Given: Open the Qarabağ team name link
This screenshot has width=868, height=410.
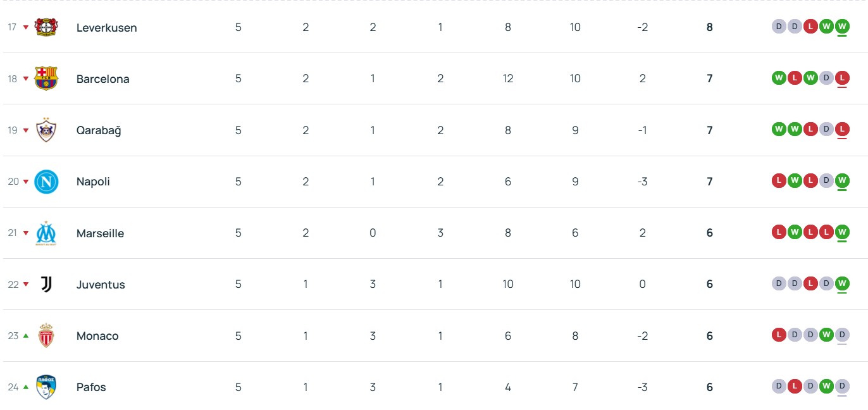Looking at the screenshot, I should click(x=99, y=130).
